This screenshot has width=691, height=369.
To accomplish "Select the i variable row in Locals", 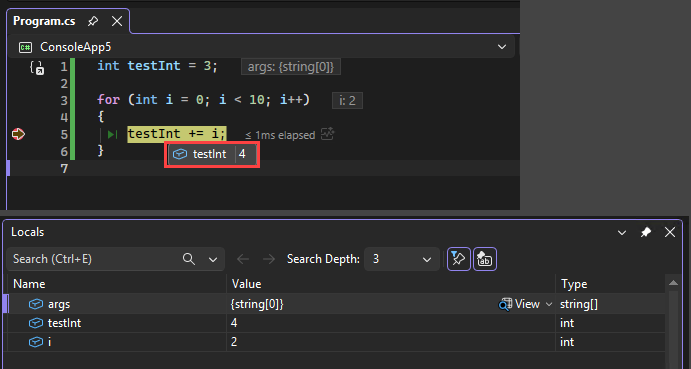I will [x=336, y=342].
